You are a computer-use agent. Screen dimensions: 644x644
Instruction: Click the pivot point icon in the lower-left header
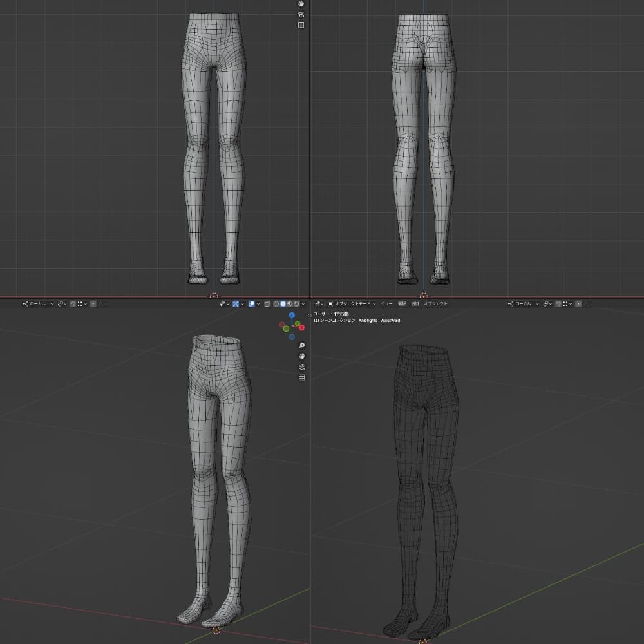(x=61, y=304)
